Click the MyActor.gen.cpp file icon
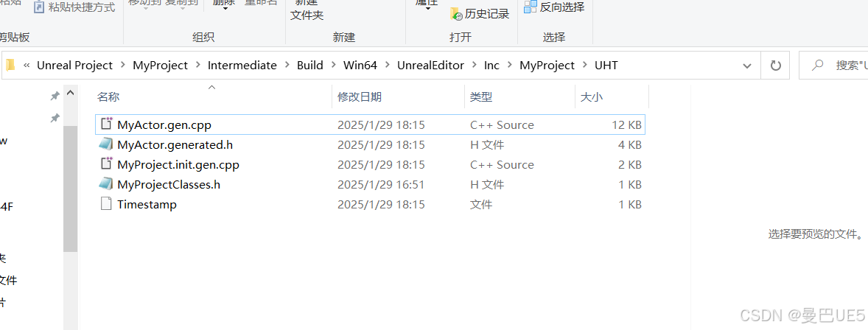The height and width of the screenshot is (330, 868). [105, 124]
